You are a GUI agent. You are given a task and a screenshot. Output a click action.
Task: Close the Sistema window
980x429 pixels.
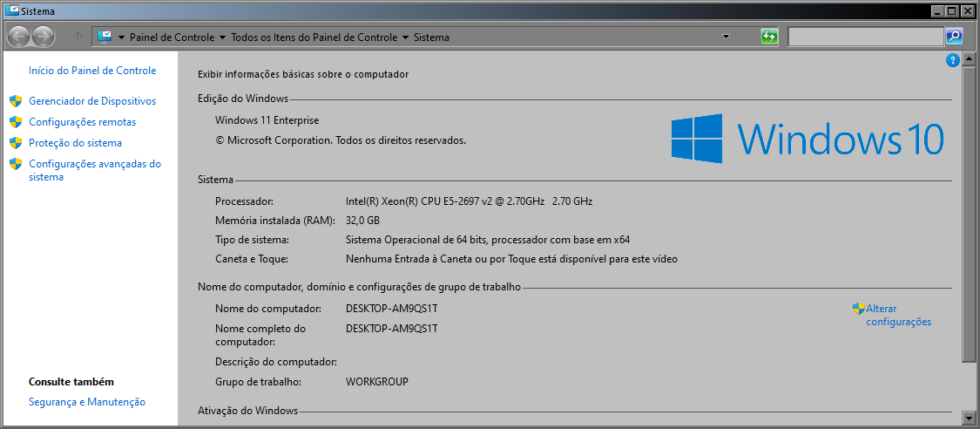967,10
